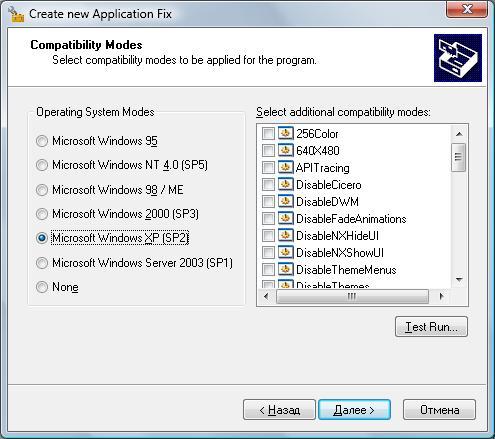The width and height of the screenshot is (495, 439).
Task: Click the Application Fix title bar icon
Action: pyautogui.click(x=16, y=14)
